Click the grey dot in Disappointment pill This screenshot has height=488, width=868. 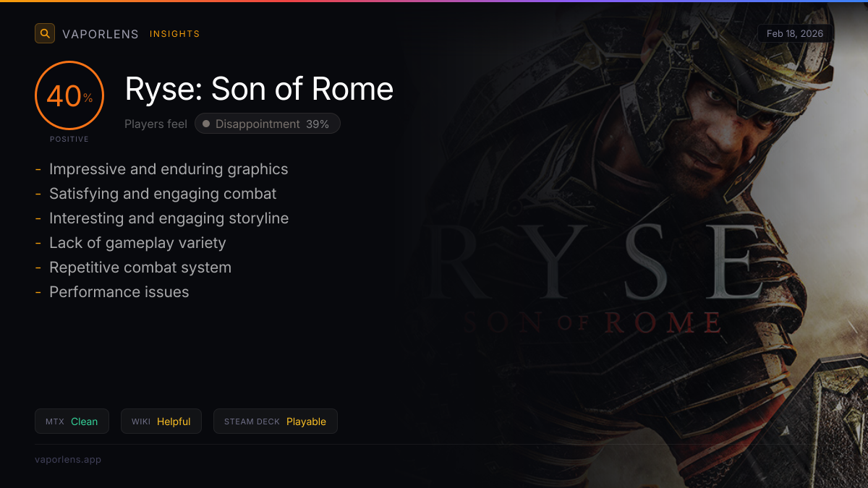point(206,124)
